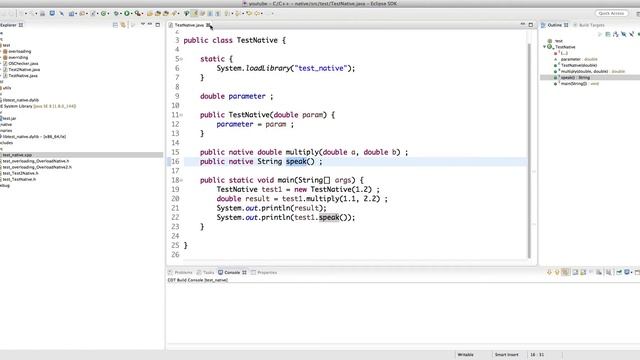Select multiply(double, double) in Outline

[x=589, y=71]
